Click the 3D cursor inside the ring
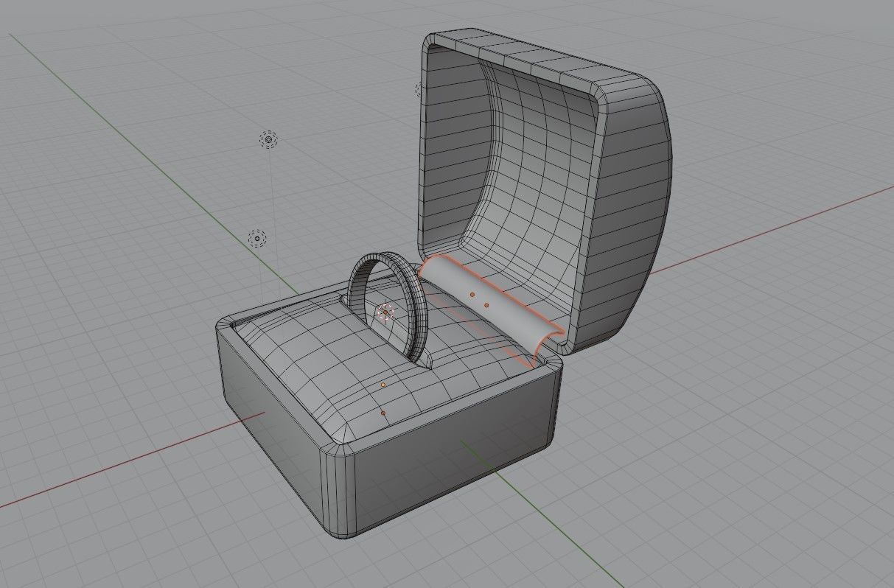The image size is (894, 588). tap(385, 312)
